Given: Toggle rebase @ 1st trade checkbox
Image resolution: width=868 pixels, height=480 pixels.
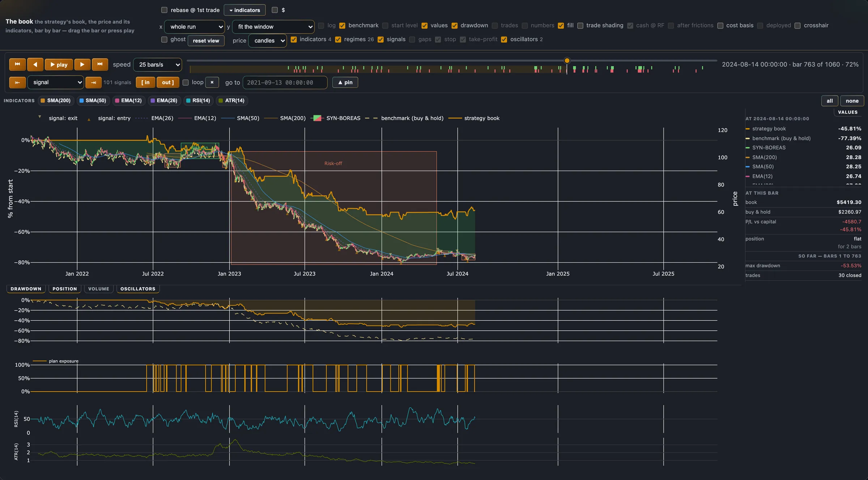Looking at the screenshot, I should tap(164, 10).
